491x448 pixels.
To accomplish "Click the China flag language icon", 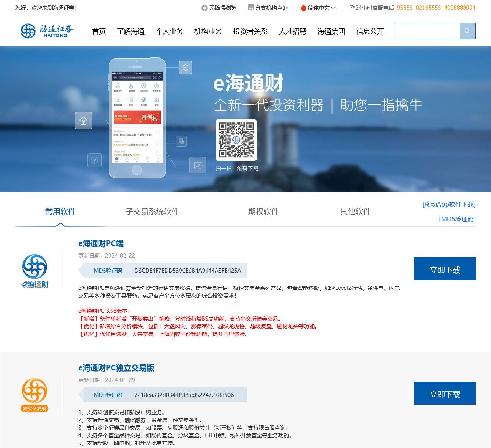I will [x=303, y=8].
